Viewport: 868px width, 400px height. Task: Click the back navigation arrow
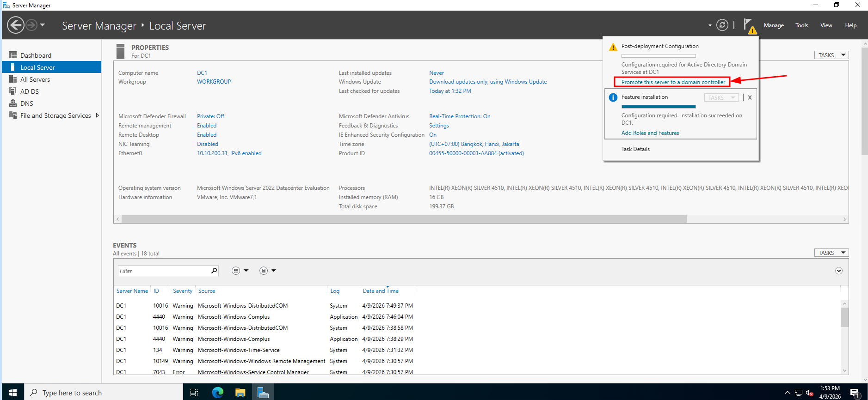click(16, 25)
